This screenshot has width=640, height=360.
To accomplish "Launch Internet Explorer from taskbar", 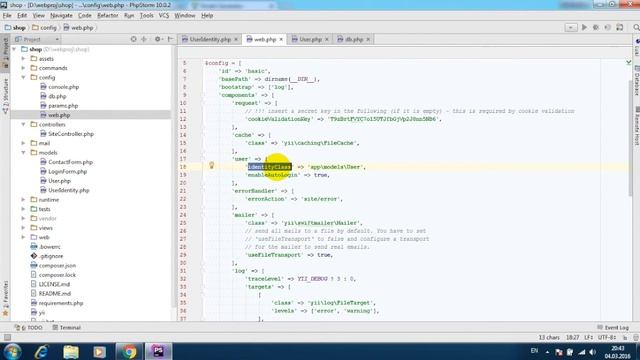I will click(x=41, y=351).
